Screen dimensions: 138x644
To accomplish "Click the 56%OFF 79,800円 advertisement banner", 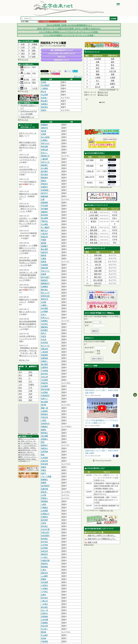I will click(x=102, y=45).
